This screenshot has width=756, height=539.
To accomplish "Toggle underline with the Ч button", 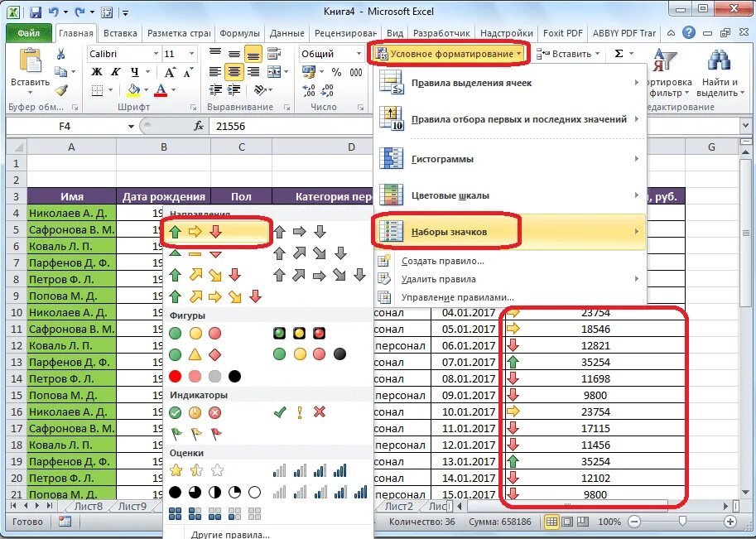I will (x=134, y=72).
